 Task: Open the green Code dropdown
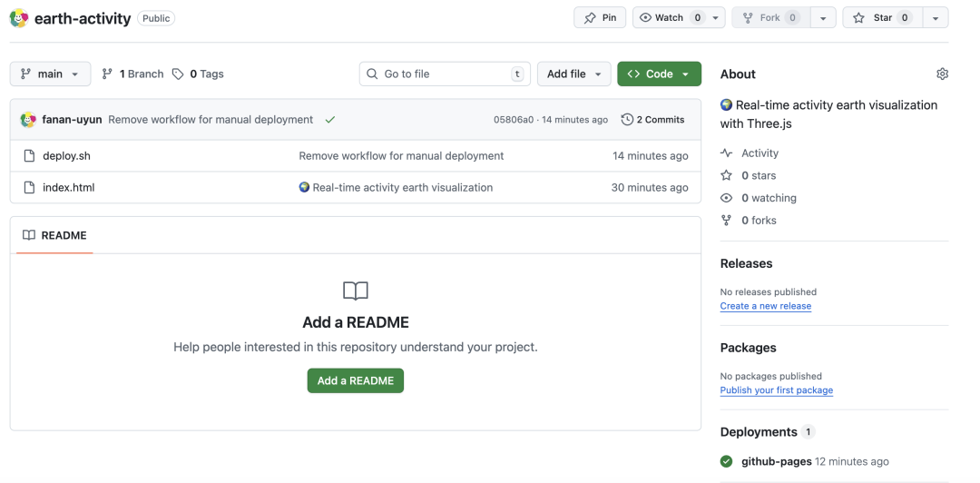click(x=659, y=74)
